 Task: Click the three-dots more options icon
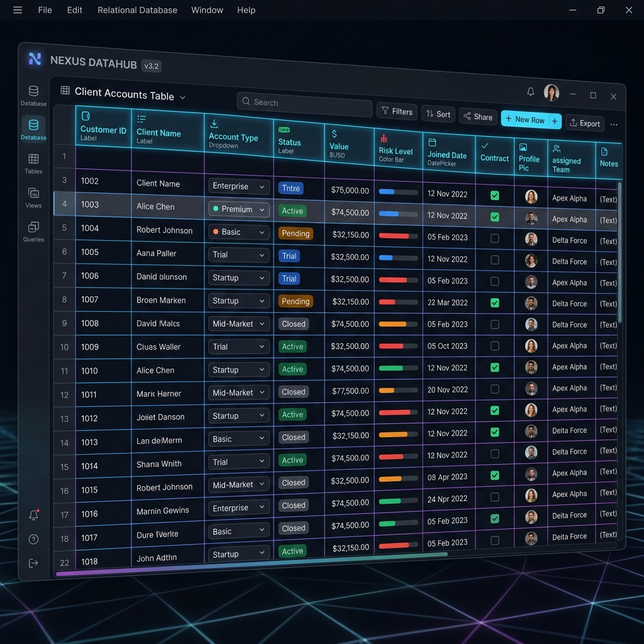coord(614,125)
